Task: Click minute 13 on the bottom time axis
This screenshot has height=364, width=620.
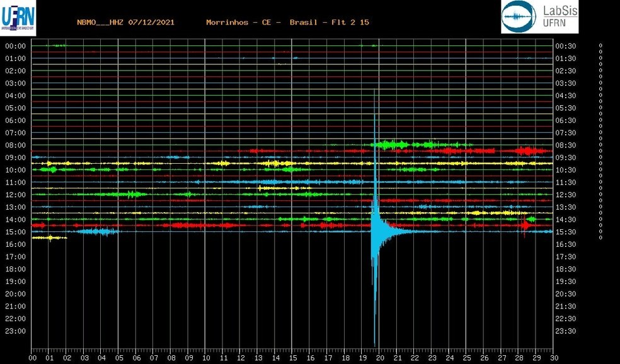Action: pos(258,358)
